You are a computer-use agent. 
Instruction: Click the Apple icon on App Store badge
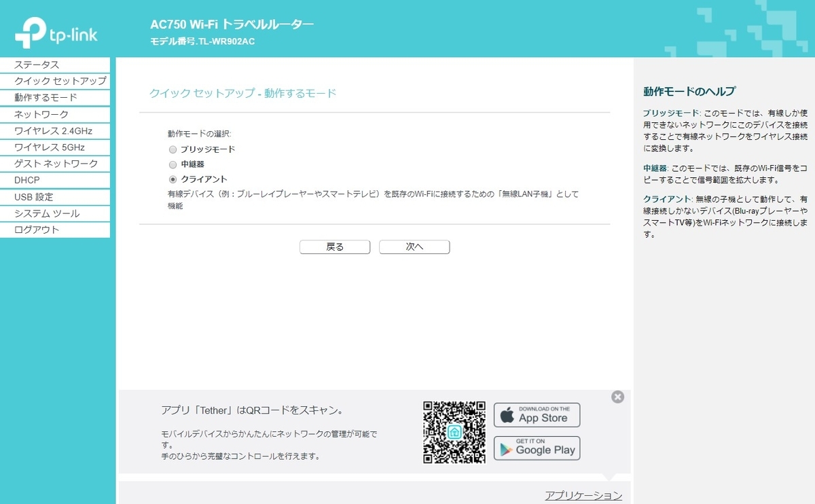pos(507,414)
